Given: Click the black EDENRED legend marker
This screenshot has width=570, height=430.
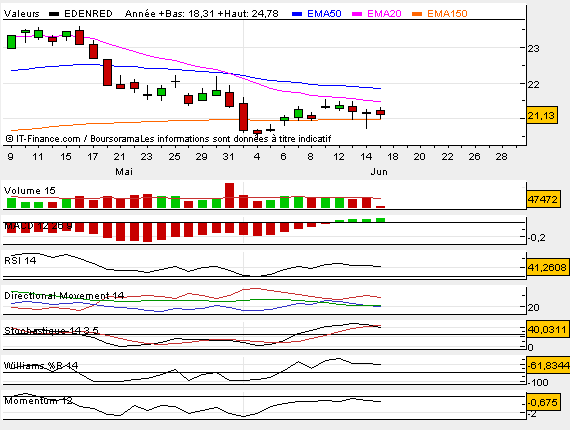Looking at the screenshot, I should [x=54, y=14].
